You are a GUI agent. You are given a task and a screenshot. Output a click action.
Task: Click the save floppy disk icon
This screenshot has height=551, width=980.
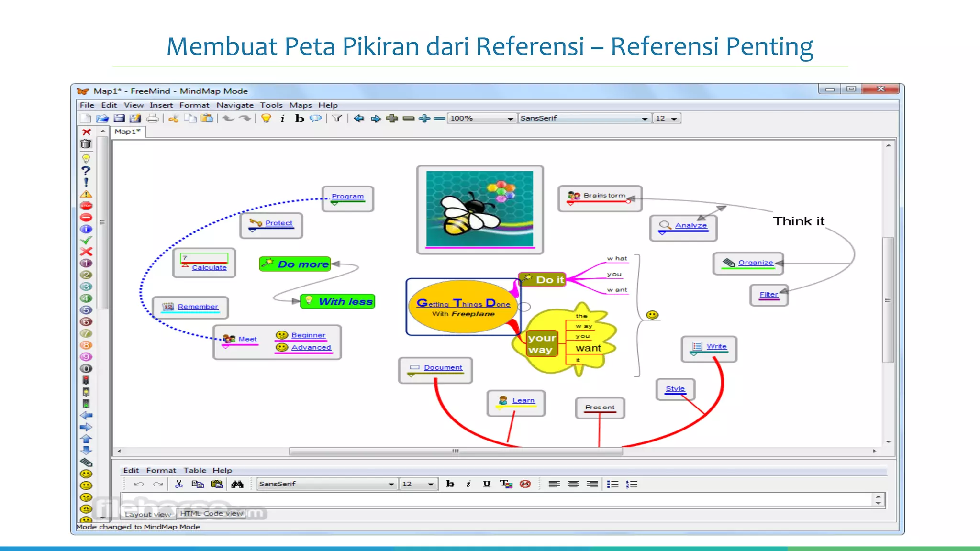tap(119, 118)
